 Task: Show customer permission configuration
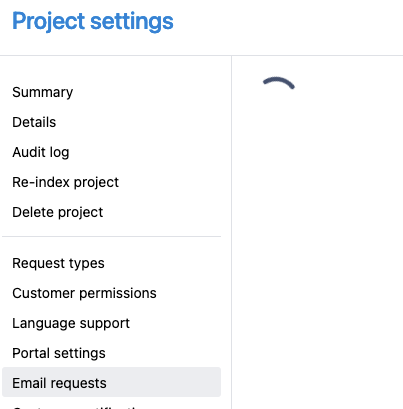coord(84,293)
